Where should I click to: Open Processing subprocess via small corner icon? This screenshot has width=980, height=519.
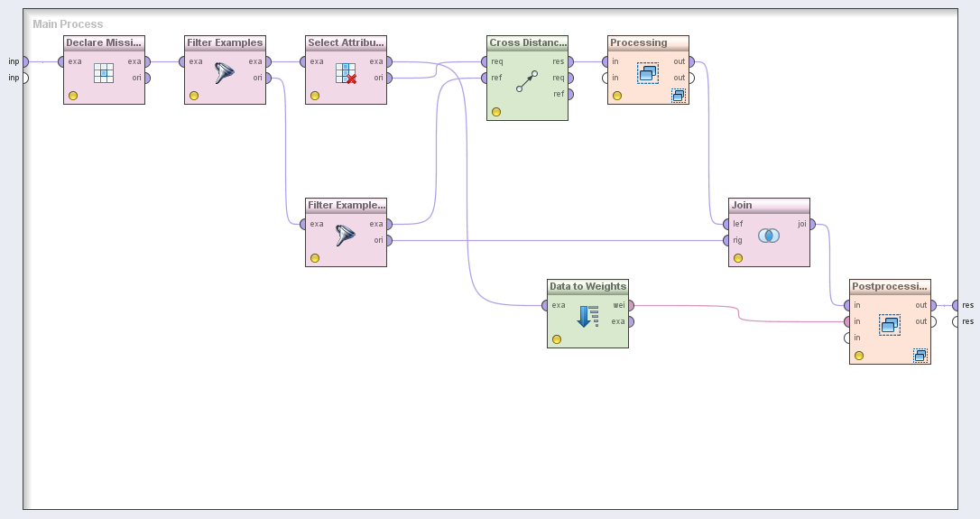pyautogui.click(x=678, y=96)
